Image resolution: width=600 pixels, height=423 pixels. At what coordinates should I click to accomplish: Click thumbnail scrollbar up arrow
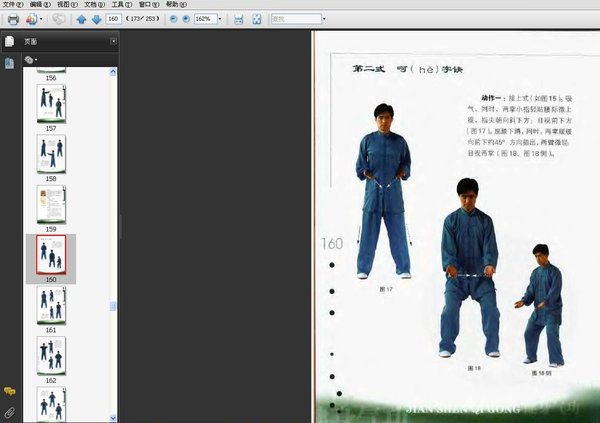point(113,72)
